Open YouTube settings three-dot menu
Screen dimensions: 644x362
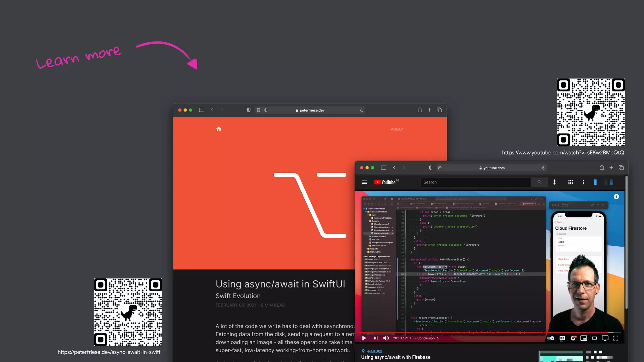(583, 182)
